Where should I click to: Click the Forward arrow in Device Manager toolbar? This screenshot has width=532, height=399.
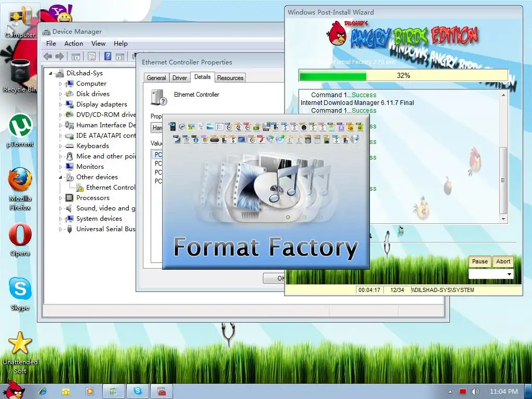(x=60, y=56)
